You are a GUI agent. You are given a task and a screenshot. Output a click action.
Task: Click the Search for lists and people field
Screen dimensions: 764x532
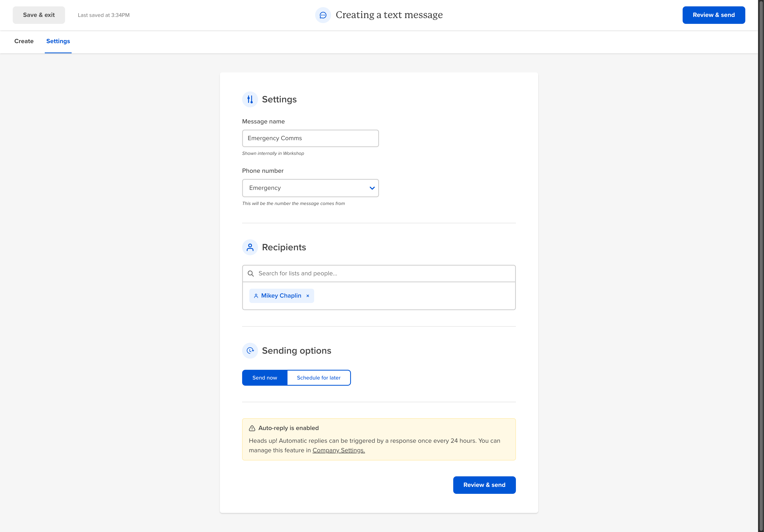(x=379, y=273)
